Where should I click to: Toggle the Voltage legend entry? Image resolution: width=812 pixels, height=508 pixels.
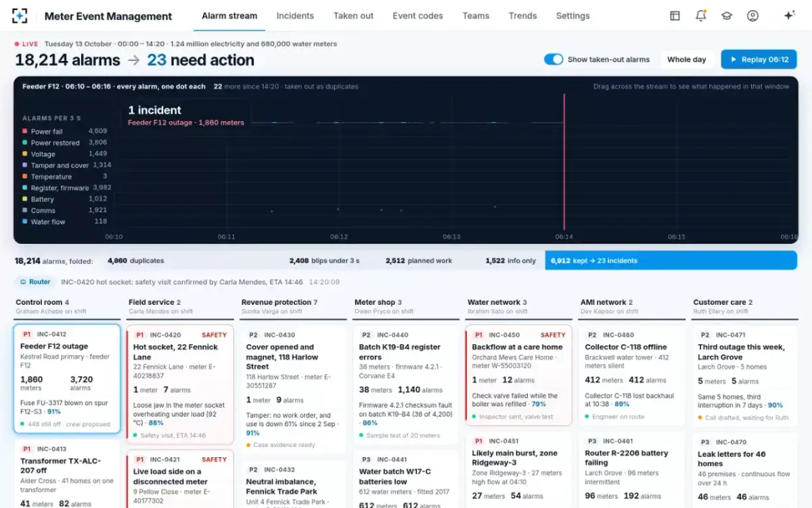(x=64, y=154)
